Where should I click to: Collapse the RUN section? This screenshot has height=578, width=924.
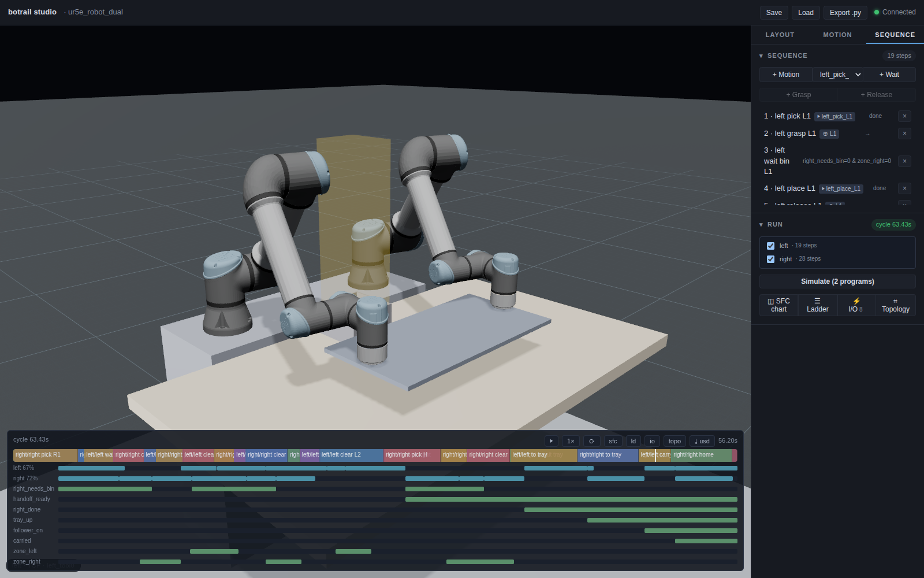pyautogui.click(x=761, y=225)
